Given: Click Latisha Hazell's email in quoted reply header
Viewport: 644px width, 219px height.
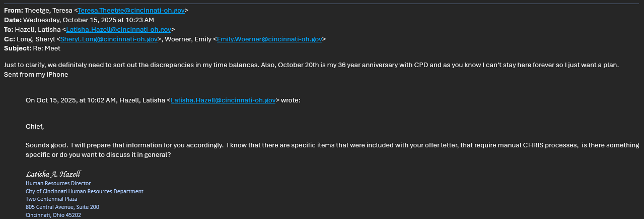Looking at the screenshot, I should click(223, 100).
